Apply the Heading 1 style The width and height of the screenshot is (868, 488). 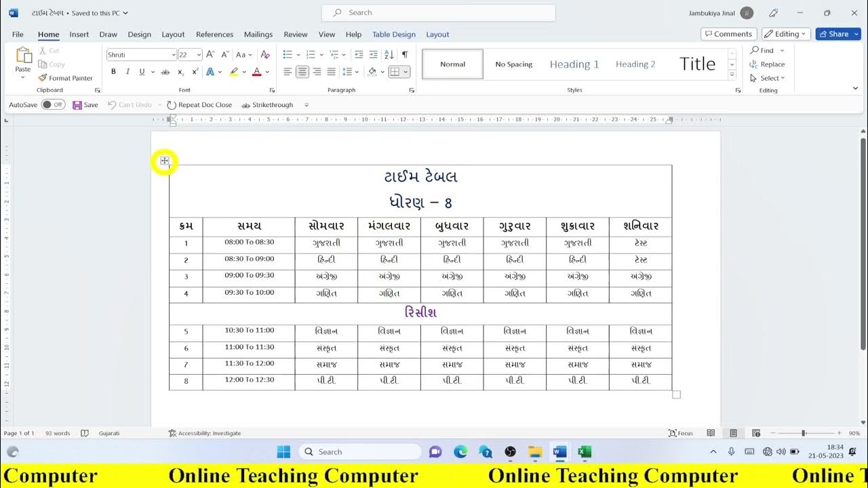click(x=574, y=64)
